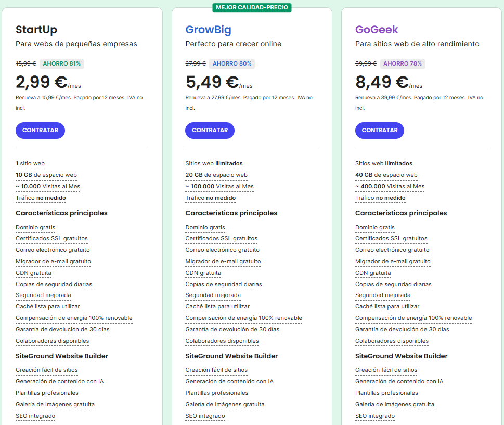Click 'Certificados SSL gratuitos' in GrowBig

click(x=221, y=239)
